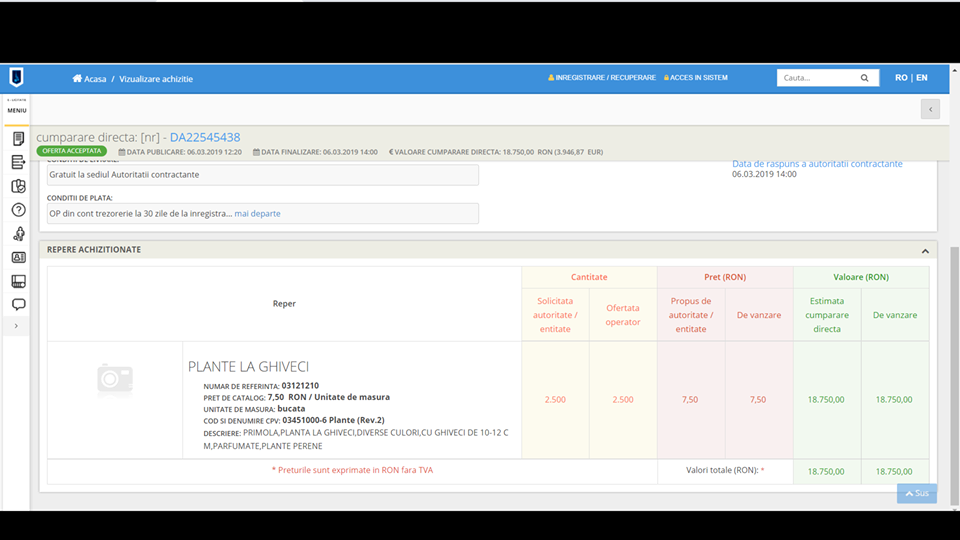Open Inregistrare / Recuperare
960x540 pixels.
point(602,78)
